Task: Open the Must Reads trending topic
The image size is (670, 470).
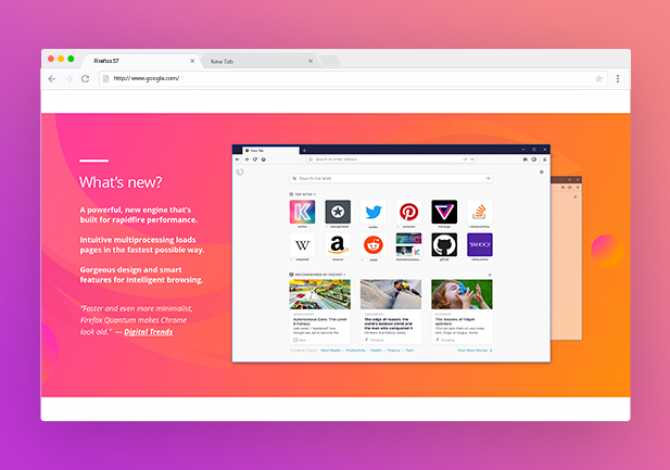Action: click(x=331, y=350)
